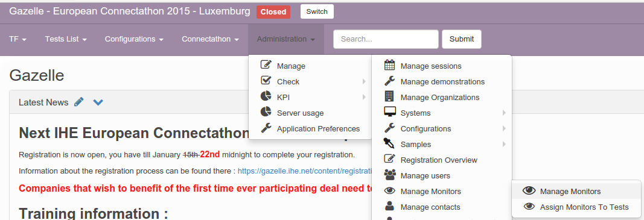Click into the Search input field
The image size is (644, 220).
(x=386, y=39)
